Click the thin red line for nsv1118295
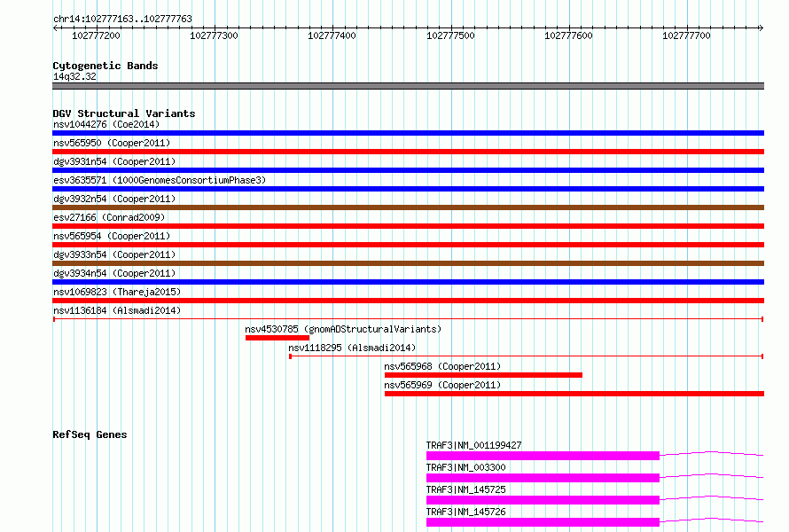 pos(527,356)
